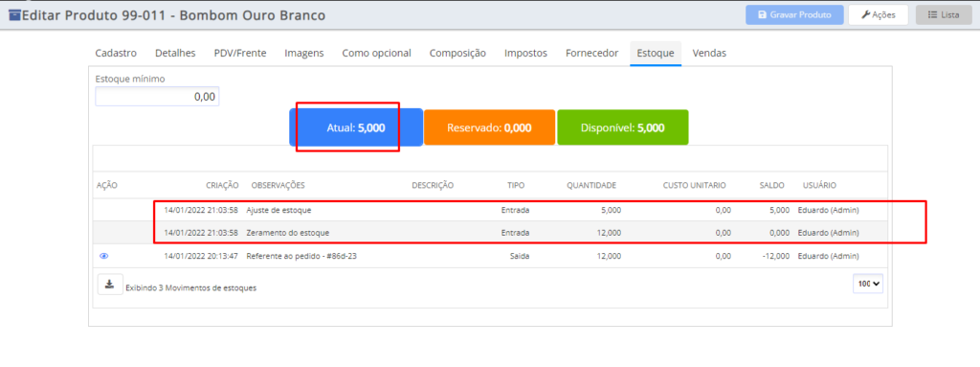Click the Saida type cell

tap(520, 256)
